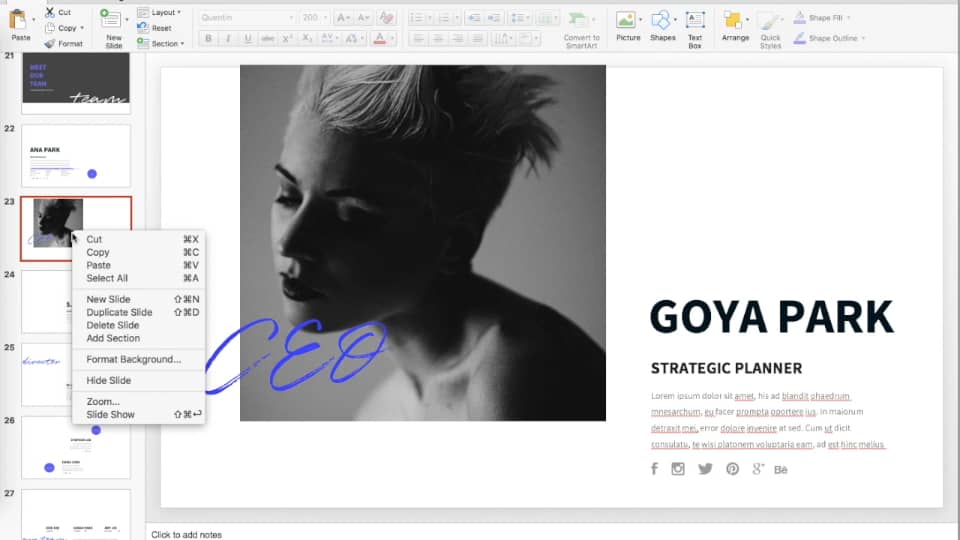960x540 pixels.
Task: Click the Copy icon in ribbon
Action: 50,28
